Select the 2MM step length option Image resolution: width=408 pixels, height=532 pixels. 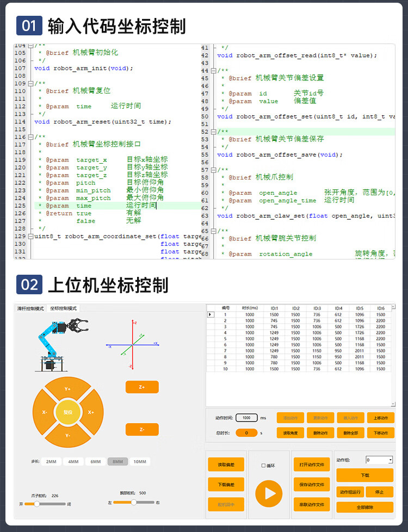(51, 461)
